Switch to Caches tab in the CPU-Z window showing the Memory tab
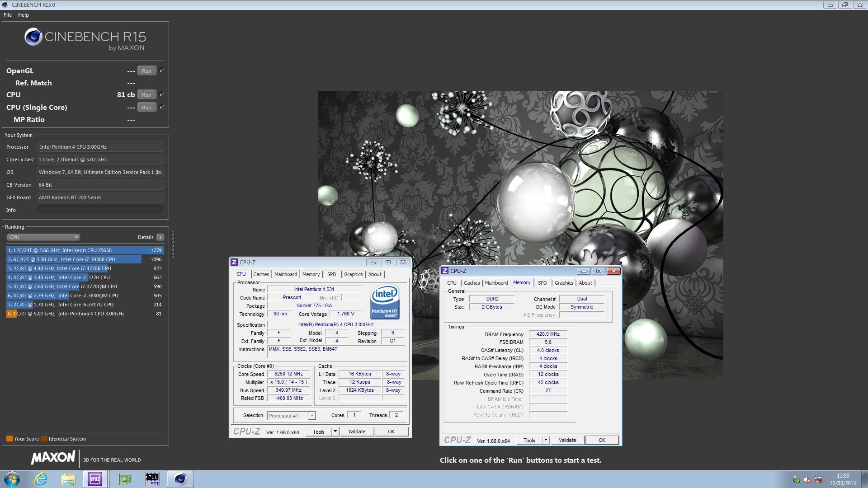This screenshot has width=868, height=488. (x=472, y=283)
